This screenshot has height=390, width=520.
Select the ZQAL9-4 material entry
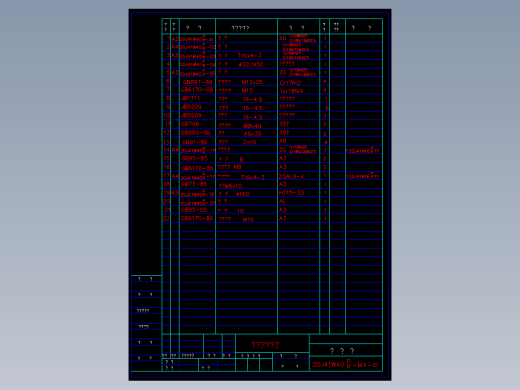click(291, 176)
